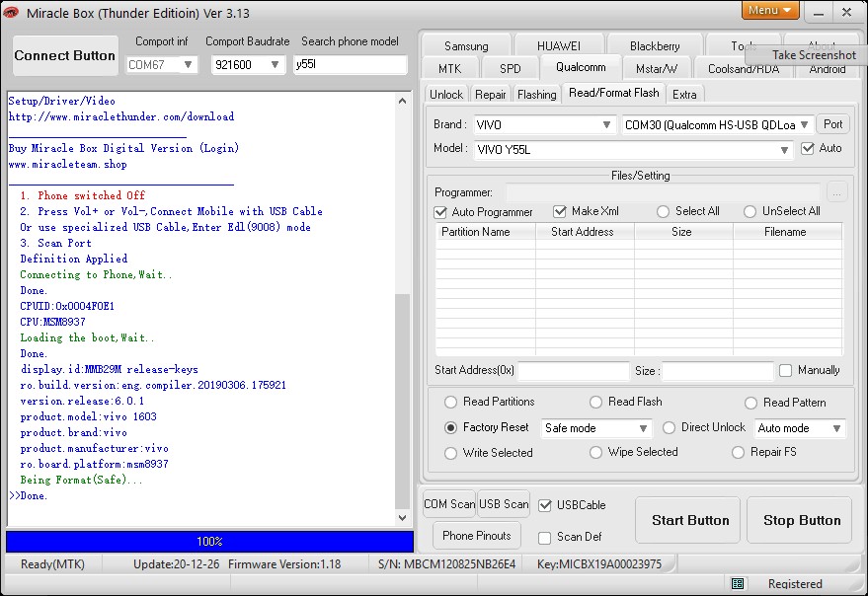868x596 pixels.
Task: Open the Blackberry tab
Action: point(655,46)
